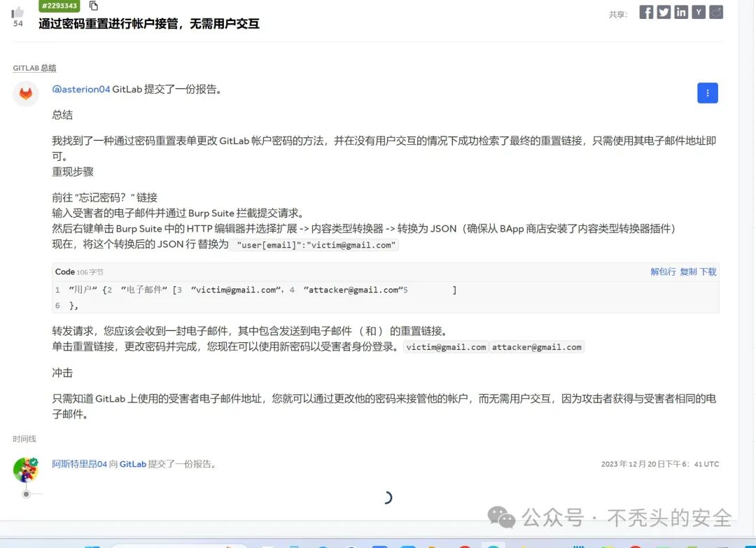
Task: Open the @asterion04 profile link
Action: (x=81, y=89)
